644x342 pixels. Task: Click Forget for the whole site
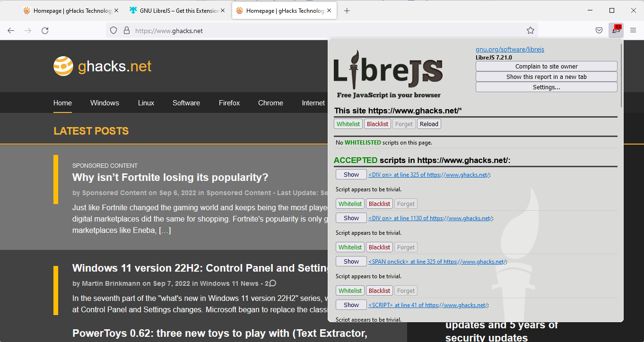(404, 124)
